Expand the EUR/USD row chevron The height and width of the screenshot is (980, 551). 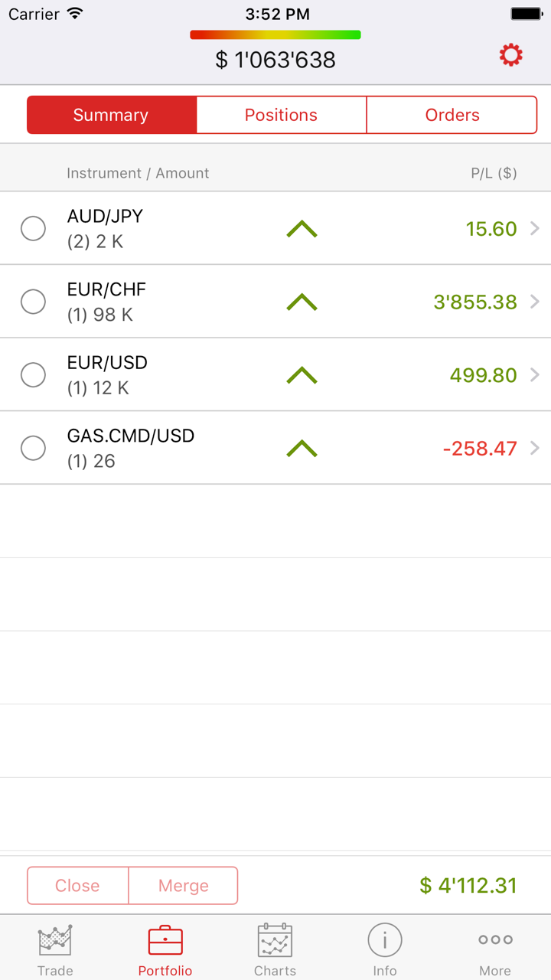point(535,374)
